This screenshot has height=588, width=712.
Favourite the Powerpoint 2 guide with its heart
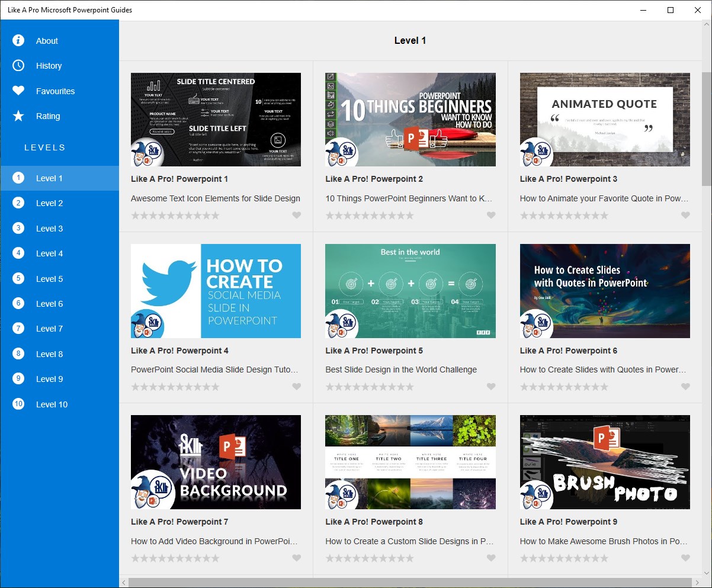(491, 216)
